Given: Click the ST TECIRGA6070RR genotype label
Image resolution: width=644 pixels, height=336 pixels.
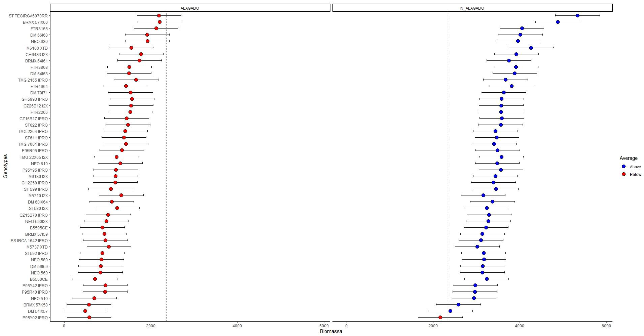Looking at the screenshot, I should pyautogui.click(x=28, y=16).
